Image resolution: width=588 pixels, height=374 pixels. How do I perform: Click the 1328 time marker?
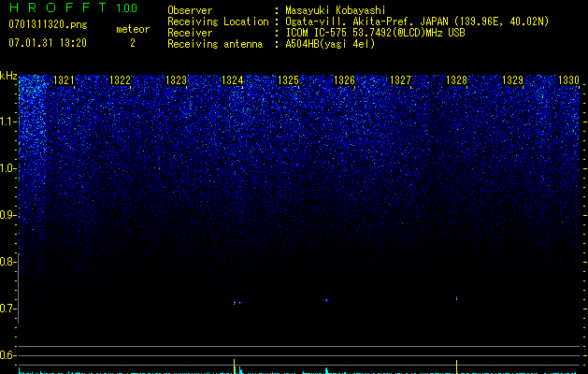coord(456,80)
